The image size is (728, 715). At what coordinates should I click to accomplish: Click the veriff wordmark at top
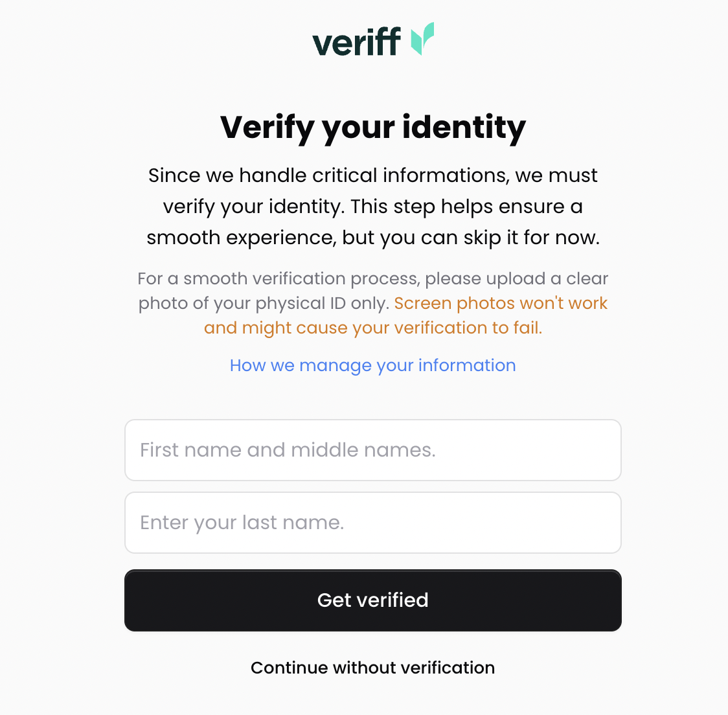pos(357,42)
